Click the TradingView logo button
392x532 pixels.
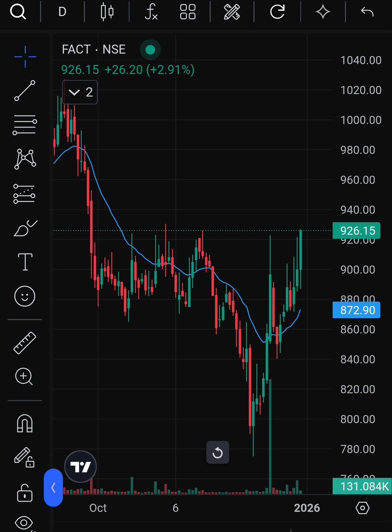(x=80, y=467)
